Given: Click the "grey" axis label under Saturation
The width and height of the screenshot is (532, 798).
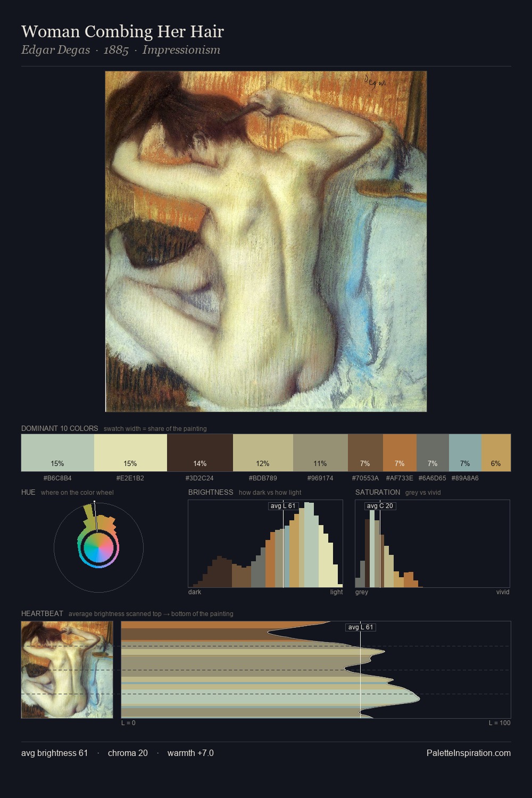Looking at the screenshot, I should [362, 592].
